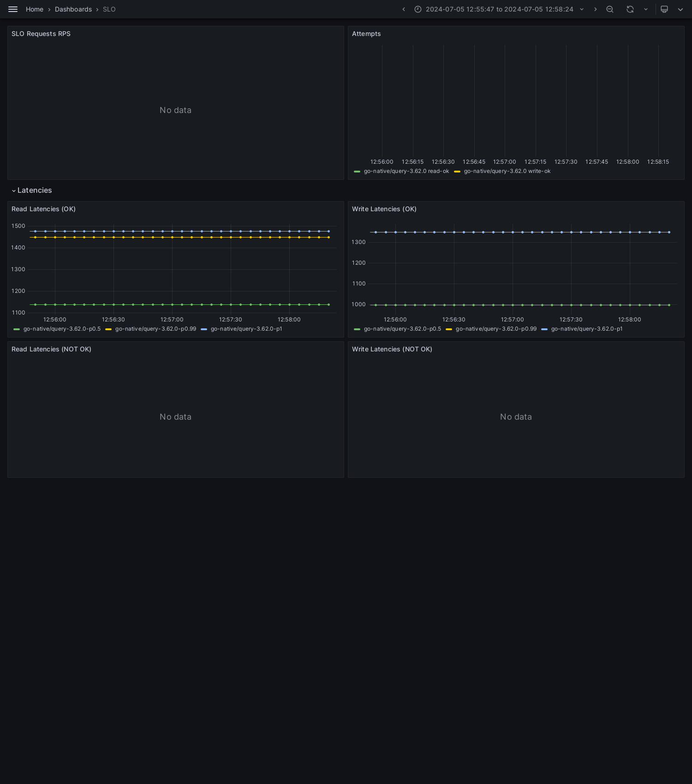The image size is (692, 784).
Task: Open SLO Requests RPS panel title
Action: tap(41, 34)
